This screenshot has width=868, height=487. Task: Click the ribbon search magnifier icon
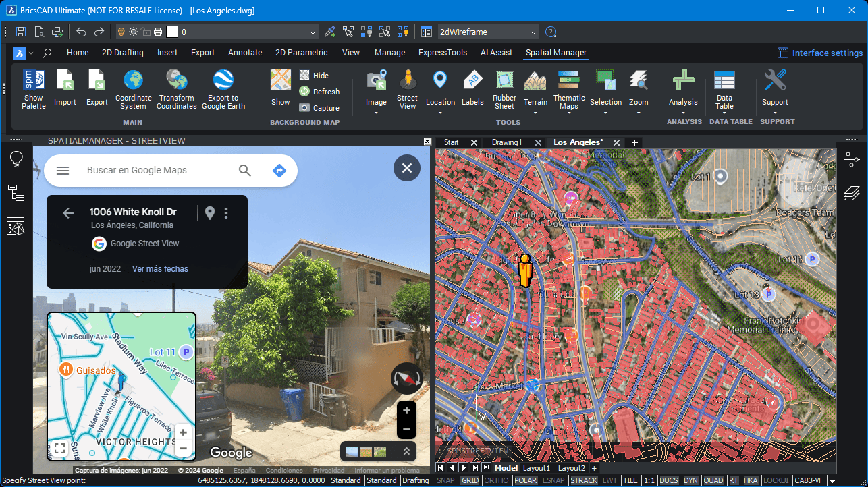pos(47,53)
